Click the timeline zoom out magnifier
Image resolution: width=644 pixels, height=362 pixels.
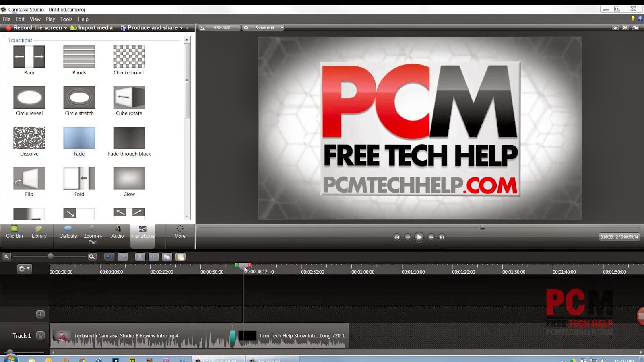(6, 257)
